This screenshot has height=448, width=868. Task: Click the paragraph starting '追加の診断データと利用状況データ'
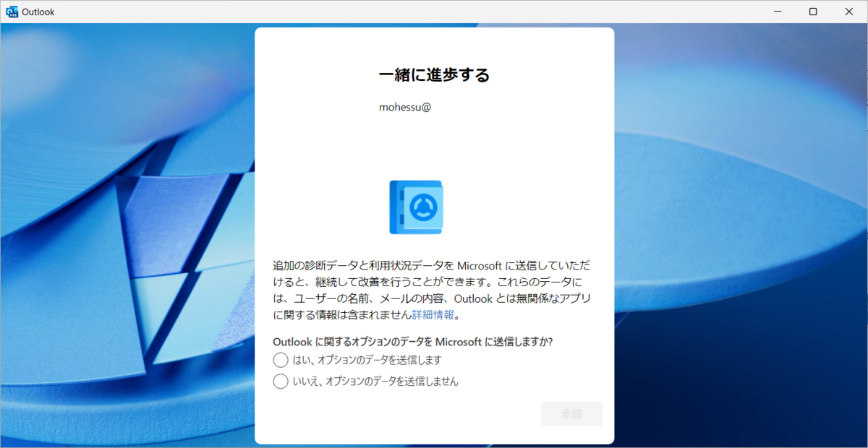[433, 290]
